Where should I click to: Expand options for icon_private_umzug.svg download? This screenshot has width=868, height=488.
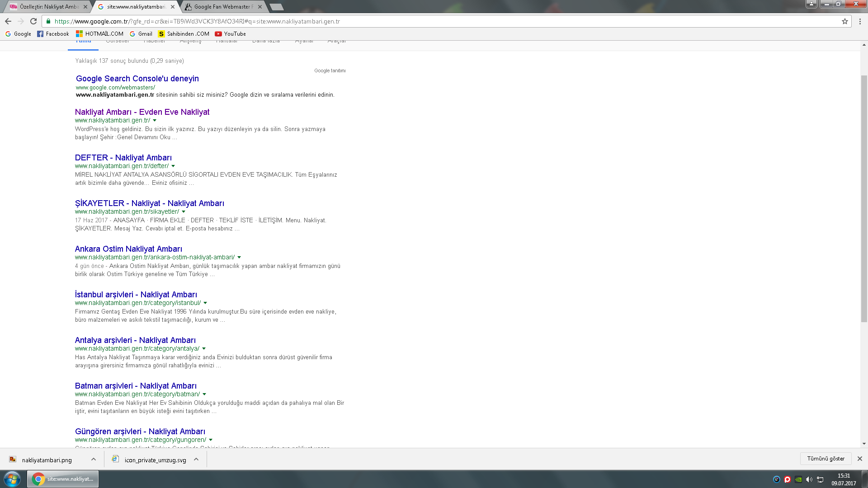196,459
